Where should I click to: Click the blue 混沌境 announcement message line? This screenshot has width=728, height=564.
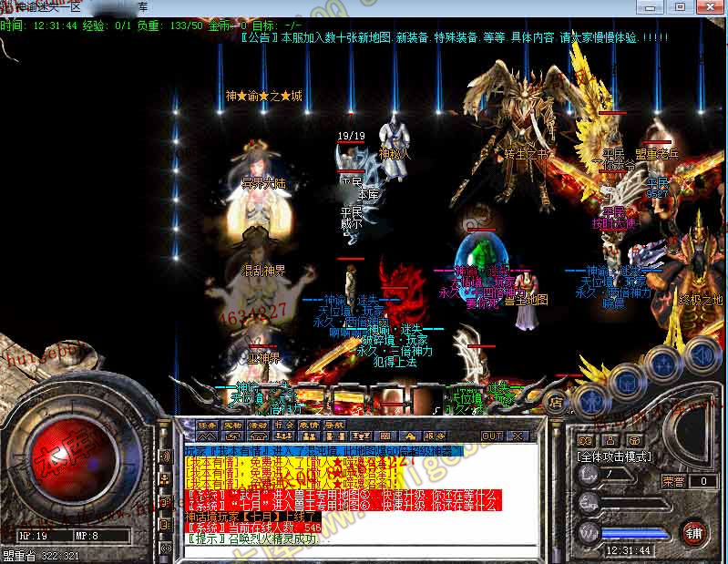point(324,450)
